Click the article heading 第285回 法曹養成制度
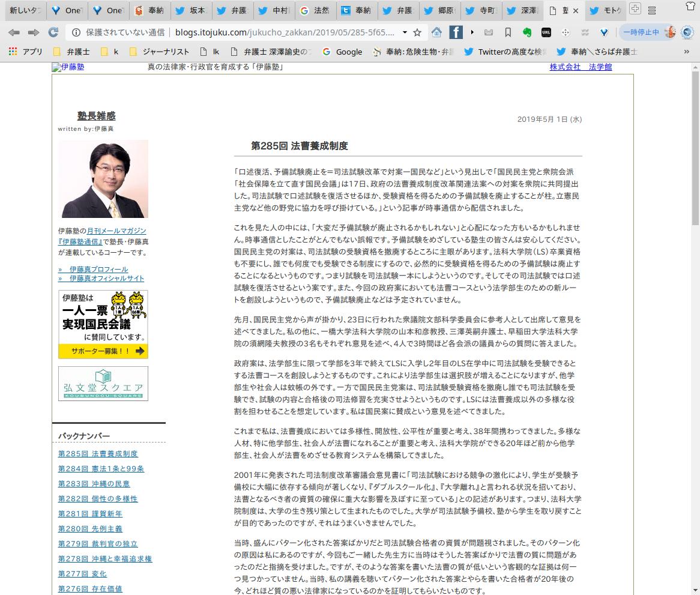Viewport: 700px width, 595px height. coord(299,145)
